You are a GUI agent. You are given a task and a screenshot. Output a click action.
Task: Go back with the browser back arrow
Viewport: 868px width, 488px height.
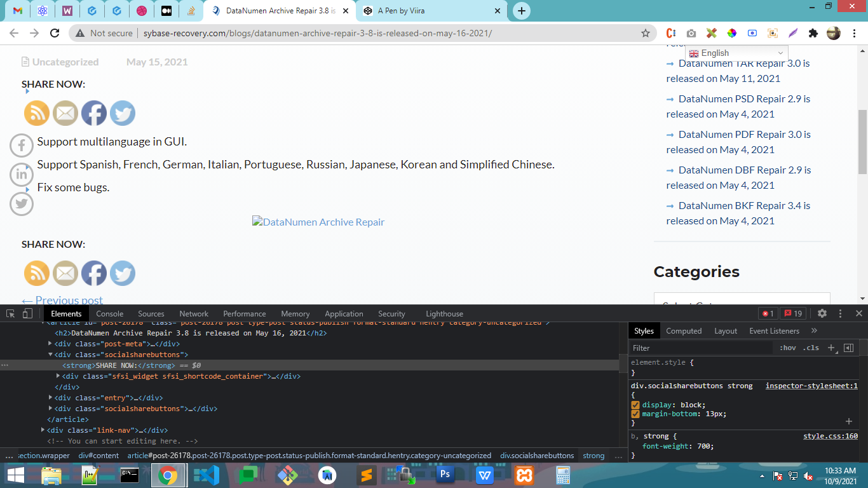[14, 33]
